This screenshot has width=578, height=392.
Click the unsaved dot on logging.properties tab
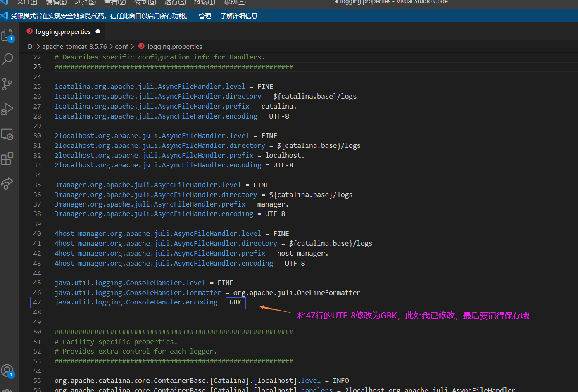(98, 31)
